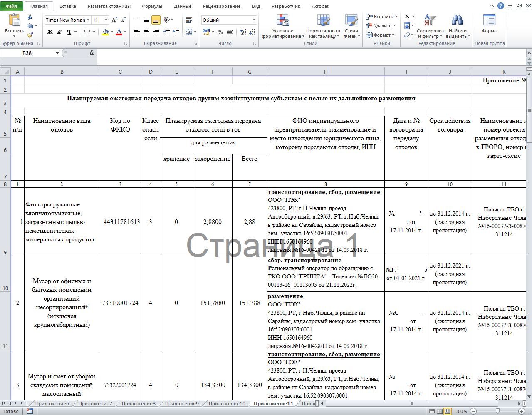Toggle underline formatting Ч
Image resolution: width=532 pixels, height=415 pixels.
[x=69, y=32]
